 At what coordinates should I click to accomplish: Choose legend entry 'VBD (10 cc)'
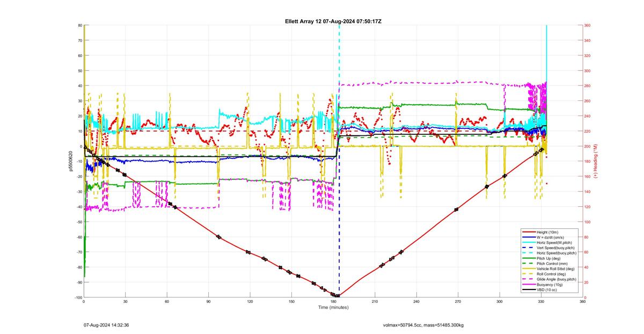click(547, 290)
